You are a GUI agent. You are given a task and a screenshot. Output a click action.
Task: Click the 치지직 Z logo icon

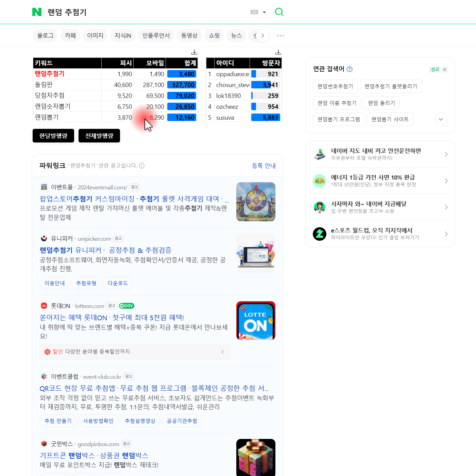click(320, 234)
